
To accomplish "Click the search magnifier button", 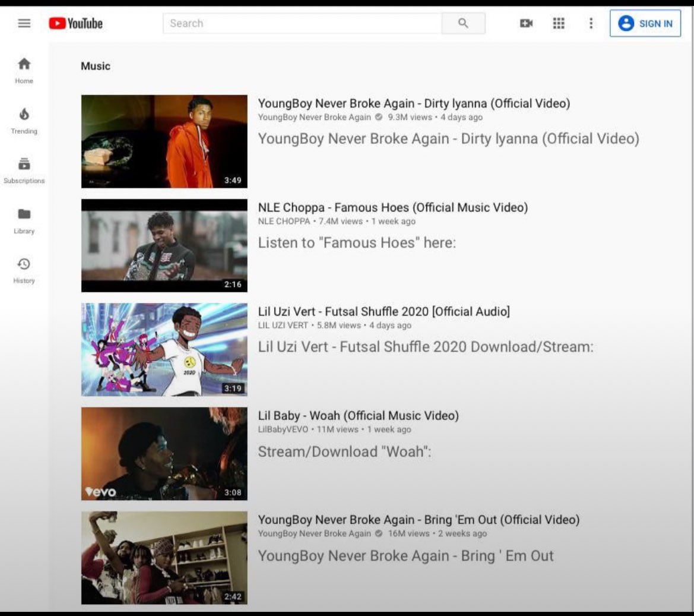I will [463, 23].
